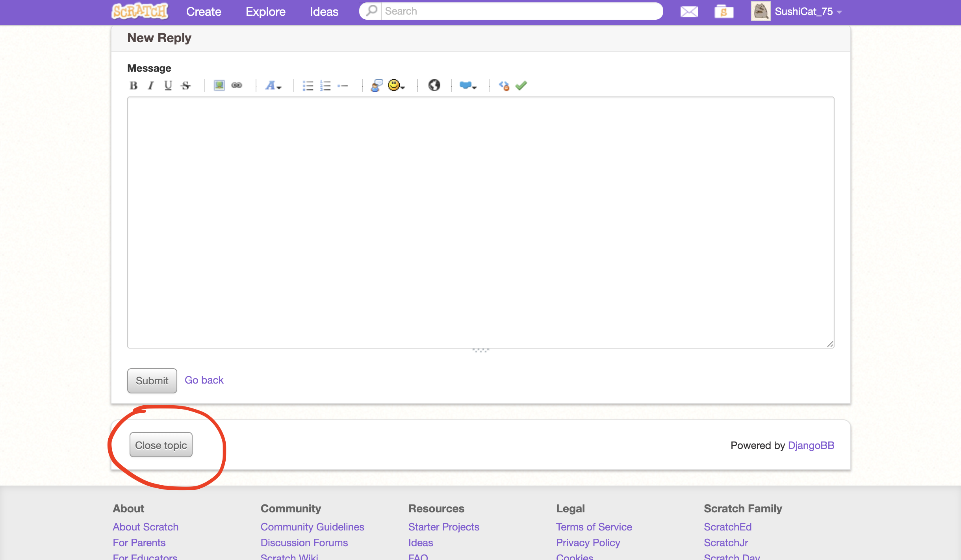
Task: Insert a picture with the image icon
Action: (219, 85)
